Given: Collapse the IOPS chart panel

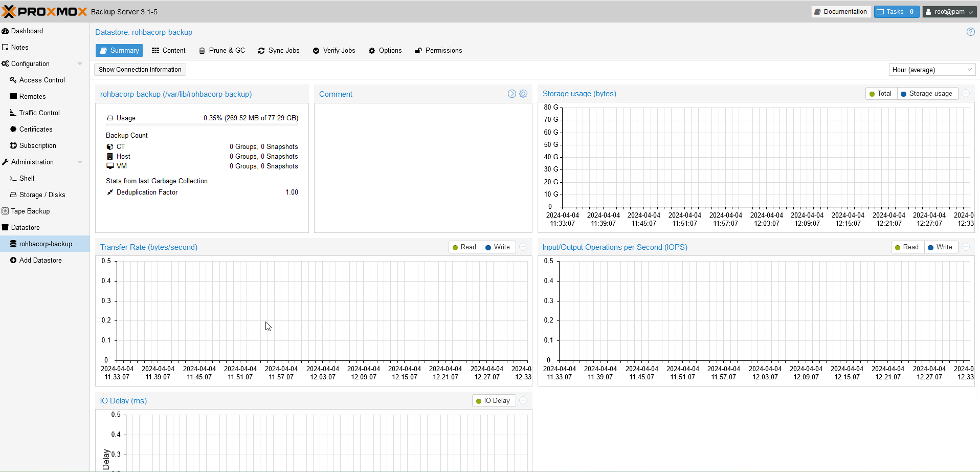Looking at the screenshot, I should click(966, 247).
